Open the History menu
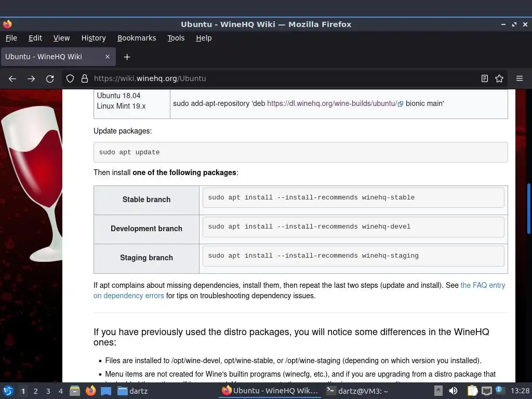532x399 pixels. click(94, 38)
